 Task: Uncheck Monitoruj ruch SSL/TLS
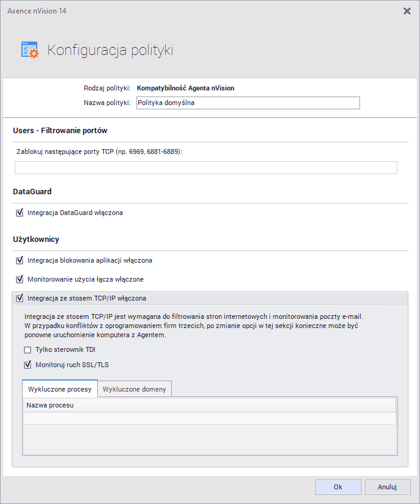tap(28, 365)
